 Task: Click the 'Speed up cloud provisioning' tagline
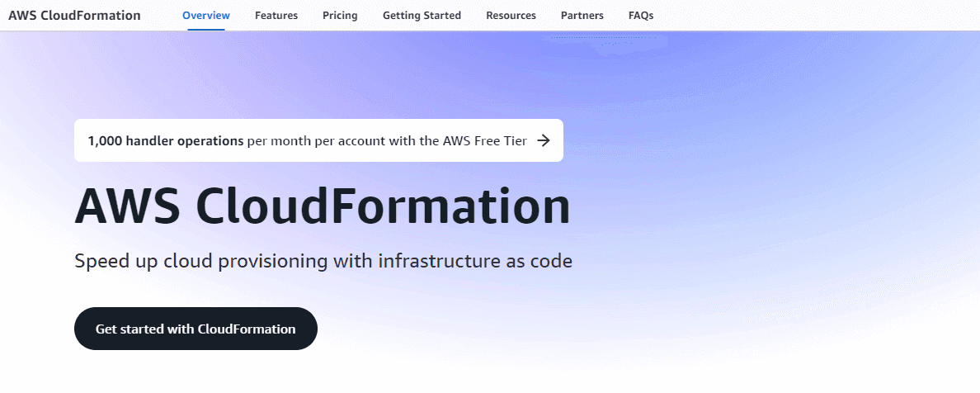click(323, 261)
